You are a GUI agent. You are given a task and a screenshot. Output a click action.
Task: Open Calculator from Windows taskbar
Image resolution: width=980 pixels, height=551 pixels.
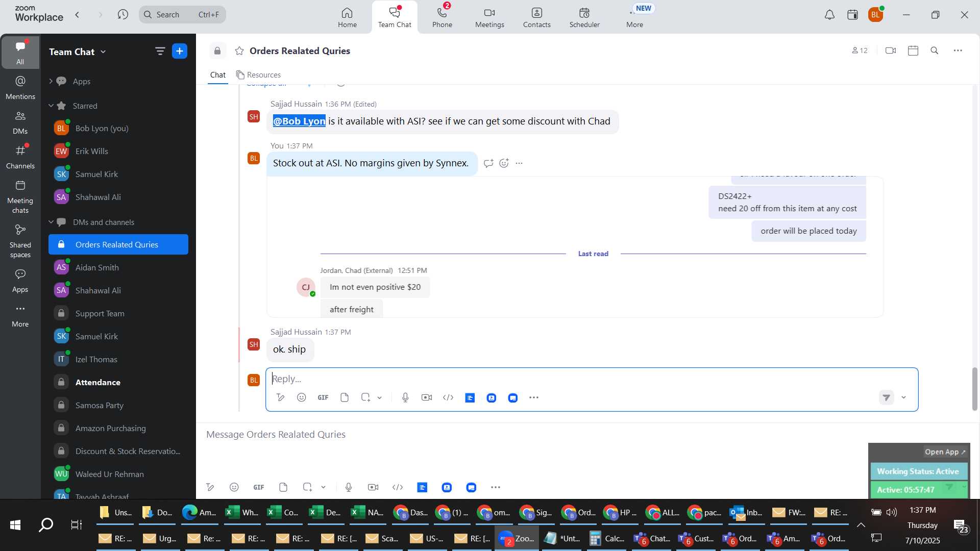tap(607, 538)
